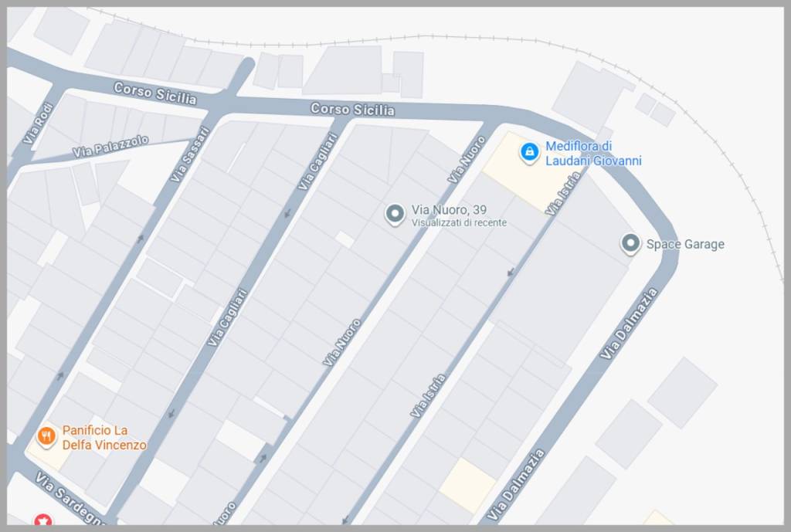This screenshot has height=532, width=791.
Task: Select the Via Sardegna road label
Action: coord(70,498)
